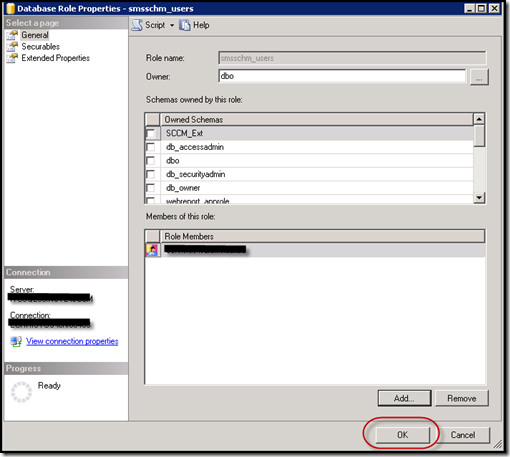Click the Remove button
The image size is (510, 457).
[462, 398]
